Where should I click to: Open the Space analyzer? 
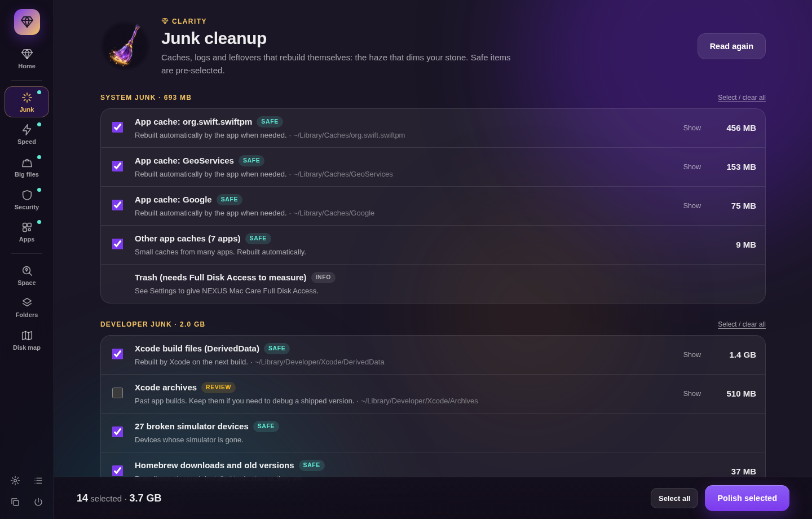[27, 275]
